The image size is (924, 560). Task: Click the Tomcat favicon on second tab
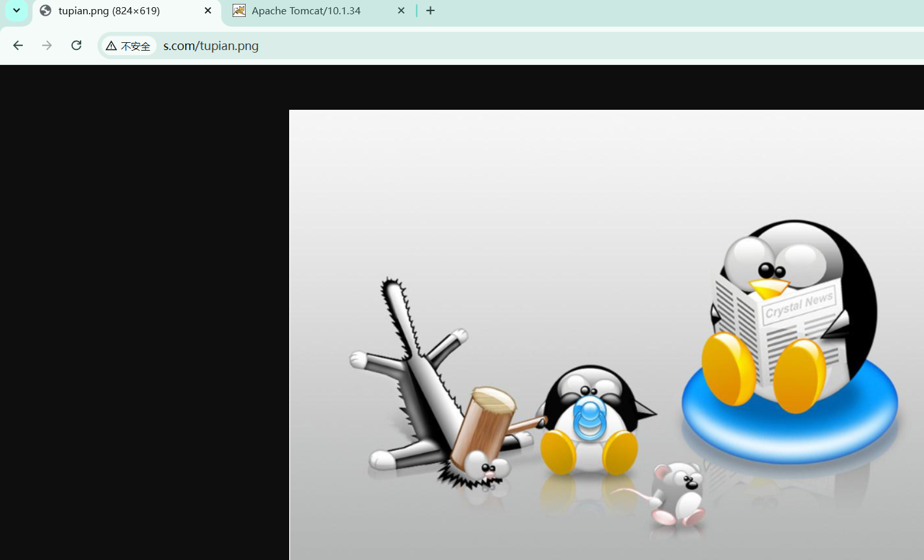[x=239, y=10]
